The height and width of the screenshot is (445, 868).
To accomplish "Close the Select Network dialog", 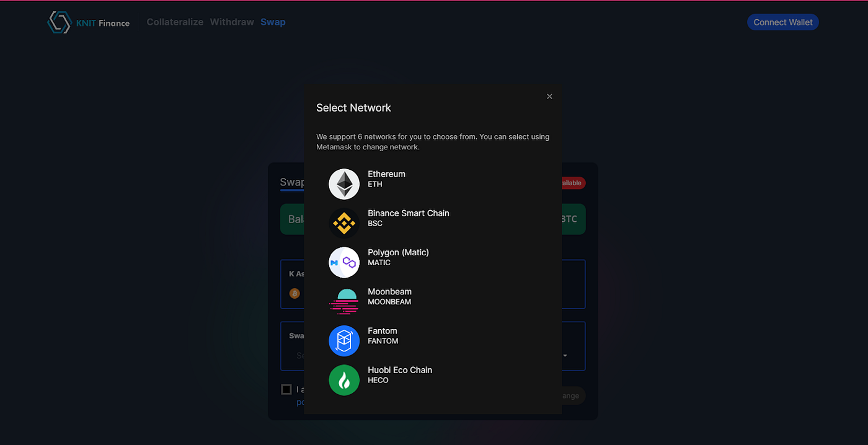I will [x=549, y=96].
